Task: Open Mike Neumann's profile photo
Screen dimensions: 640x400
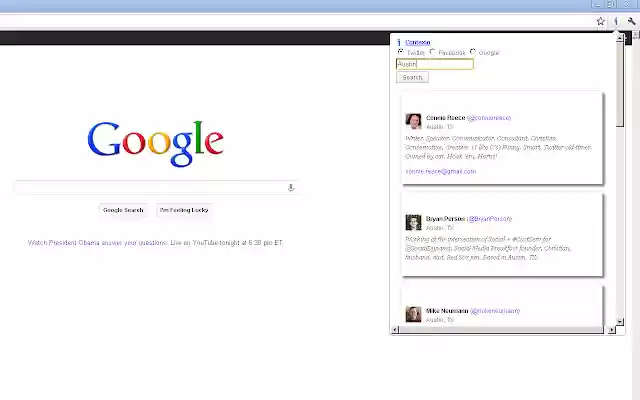Action: pyautogui.click(x=413, y=314)
